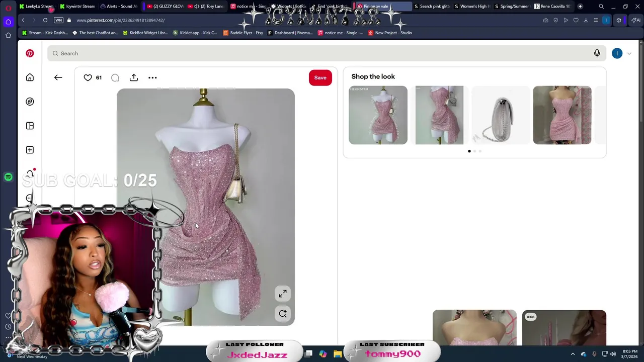Screen dimensions: 644x362
Task: Open the Explore compass icon in sidebar
Action: (30, 102)
